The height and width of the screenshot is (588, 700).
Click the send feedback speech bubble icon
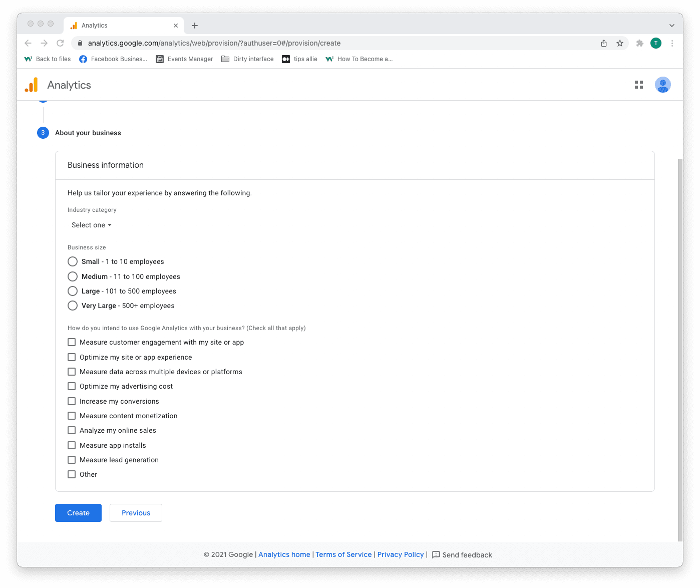(x=435, y=554)
